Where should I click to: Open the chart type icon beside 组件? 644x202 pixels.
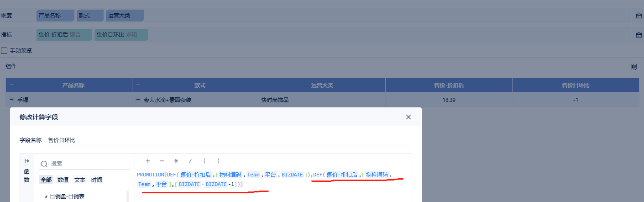pyautogui.click(x=634, y=67)
